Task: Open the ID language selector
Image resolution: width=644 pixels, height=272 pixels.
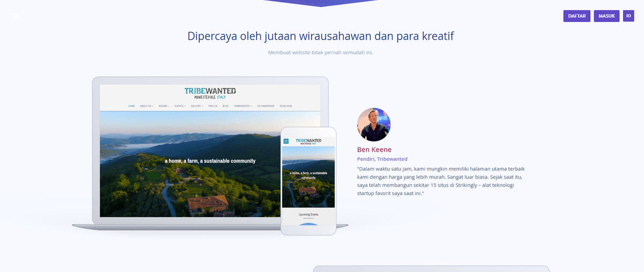Action: click(x=628, y=16)
